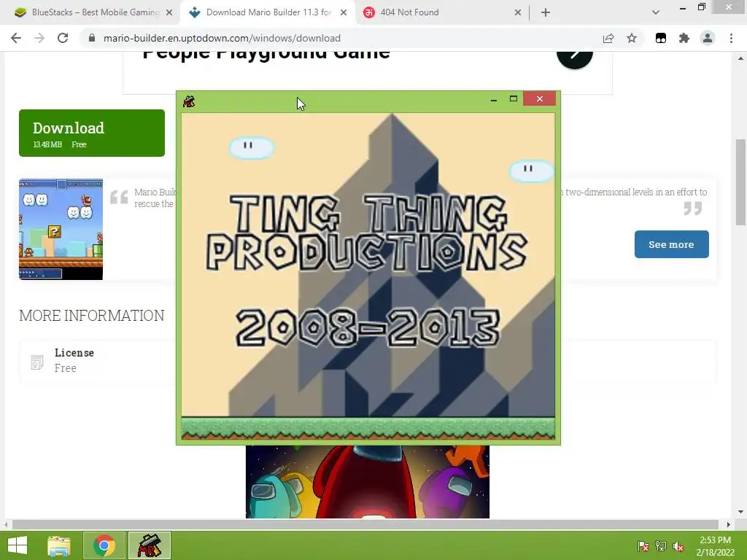
Task: Click the MORE INFORMATION heading
Action: tap(92, 315)
